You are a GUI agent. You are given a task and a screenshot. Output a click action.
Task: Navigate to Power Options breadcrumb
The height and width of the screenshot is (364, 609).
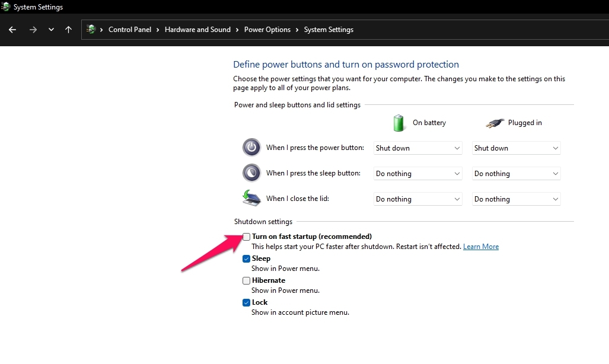click(x=267, y=30)
